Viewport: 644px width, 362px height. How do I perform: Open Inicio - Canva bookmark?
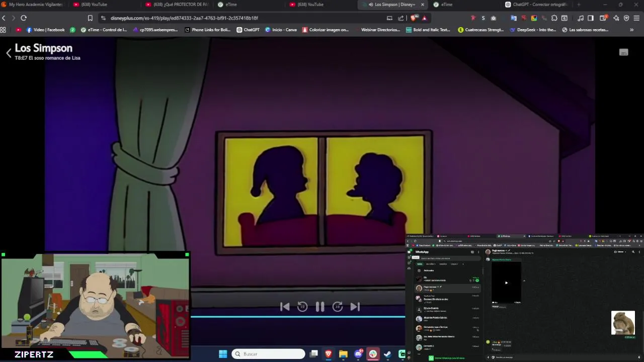click(281, 30)
